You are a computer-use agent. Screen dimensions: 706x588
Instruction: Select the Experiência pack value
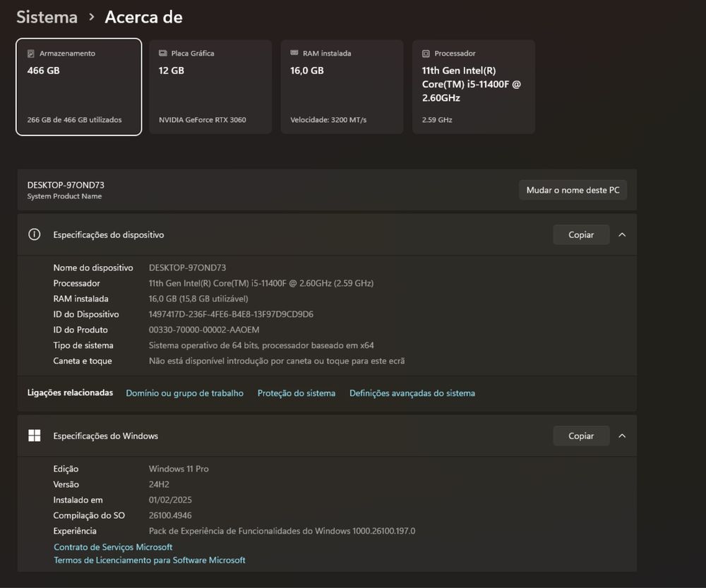(282, 531)
